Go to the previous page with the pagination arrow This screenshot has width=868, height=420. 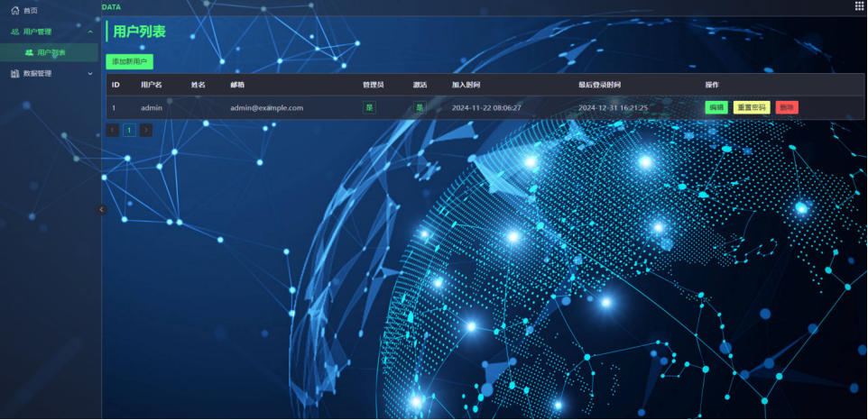[113, 131]
